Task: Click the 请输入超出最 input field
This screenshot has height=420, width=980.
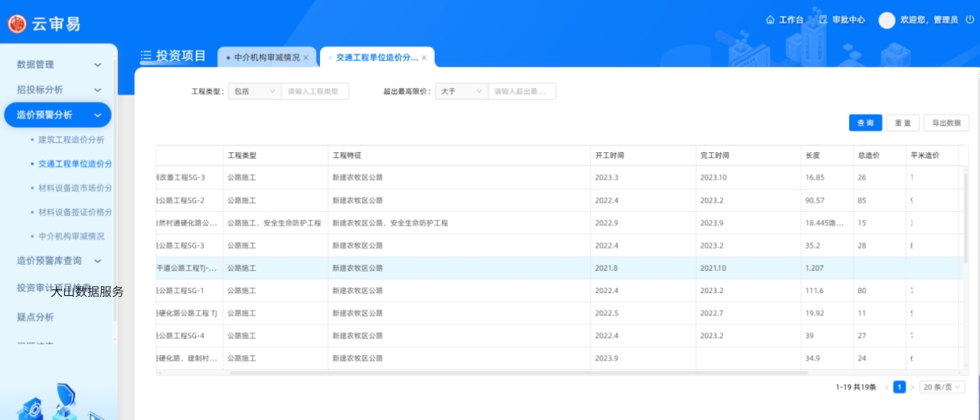Action: (522, 91)
